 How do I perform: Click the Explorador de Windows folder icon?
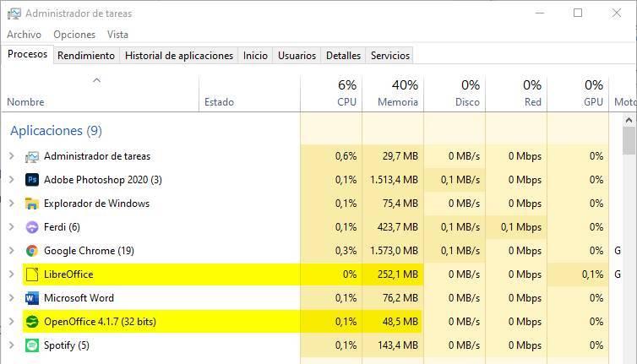pyautogui.click(x=32, y=204)
